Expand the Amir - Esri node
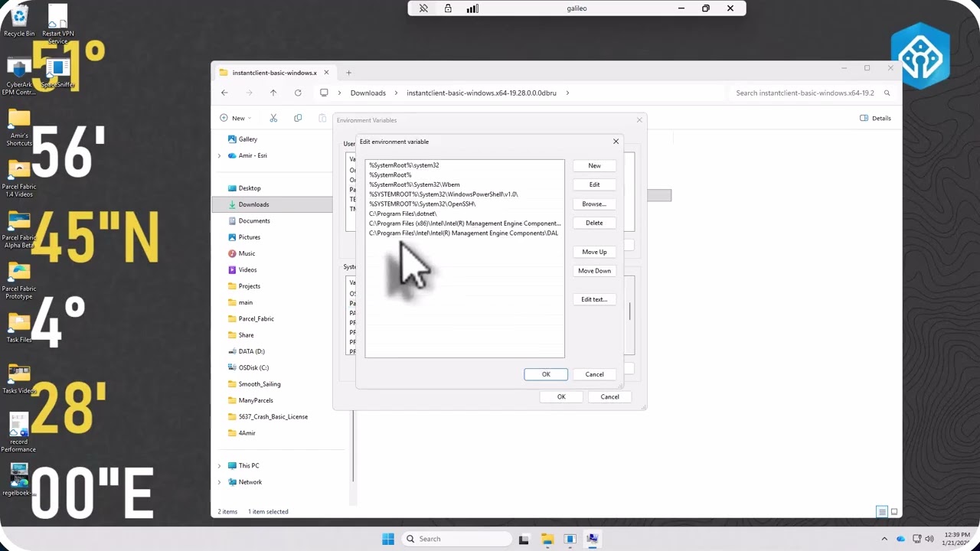Image resolution: width=980 pixels, height=551 pixels. 220,155
